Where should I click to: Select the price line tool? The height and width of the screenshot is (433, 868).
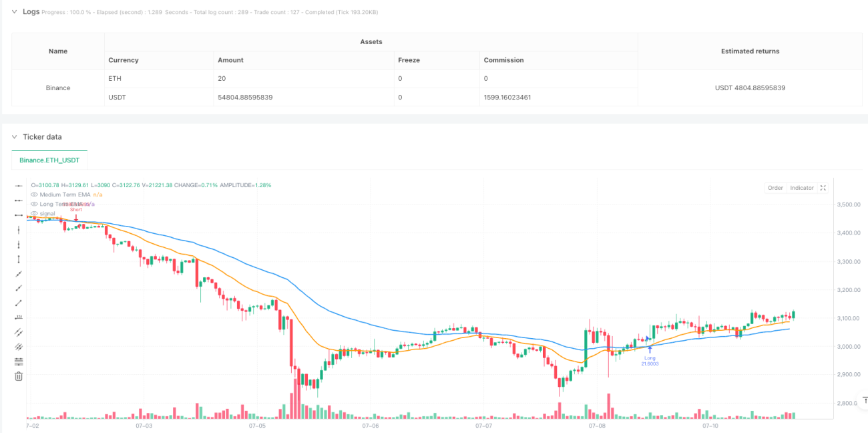coord(19,317)
